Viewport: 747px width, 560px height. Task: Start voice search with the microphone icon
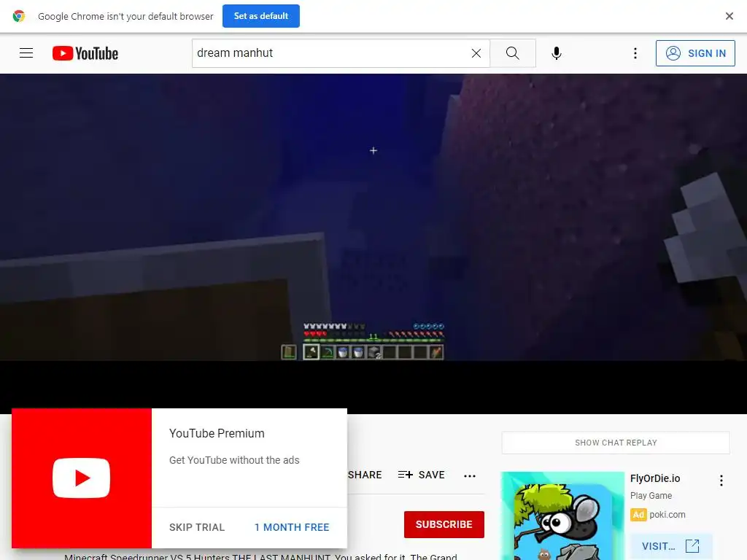[x=556, y=53]
